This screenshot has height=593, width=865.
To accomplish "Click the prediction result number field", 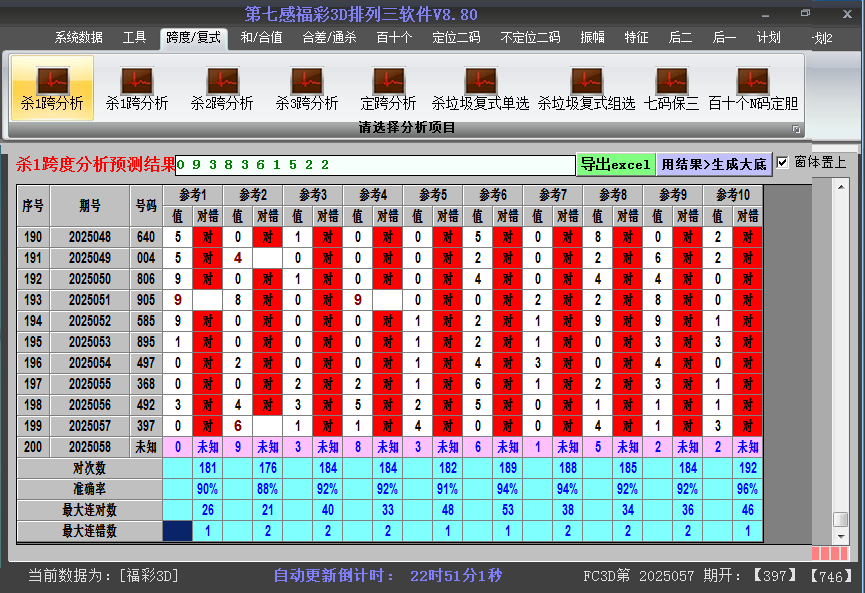I will tap(375, 165).
